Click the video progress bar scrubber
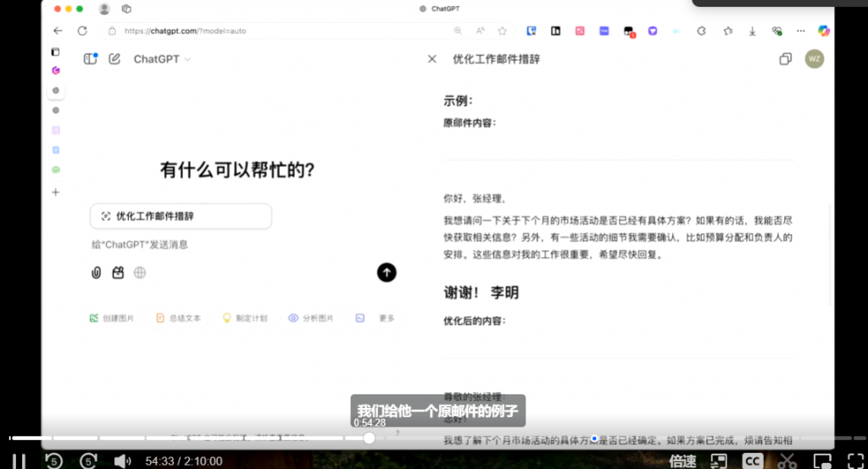 point(369,438)
